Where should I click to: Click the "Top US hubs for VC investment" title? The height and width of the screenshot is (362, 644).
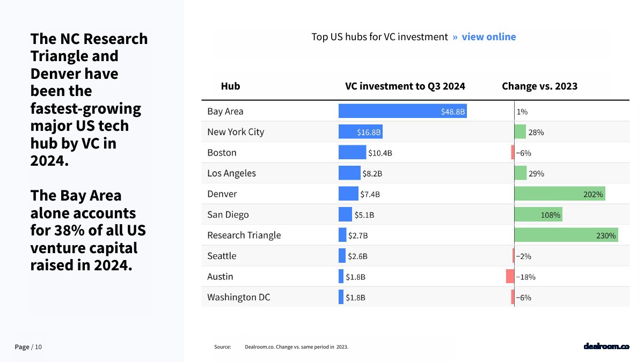tap(379, 37)
